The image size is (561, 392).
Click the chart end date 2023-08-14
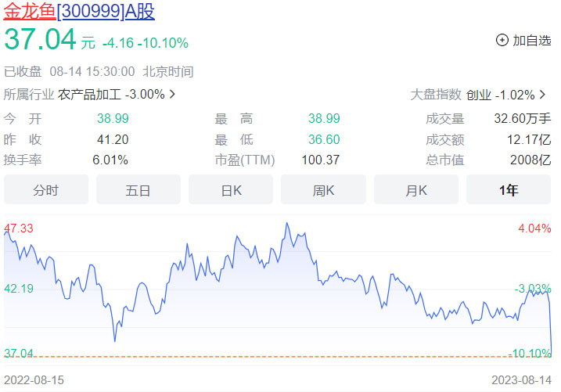coord(521,379)
